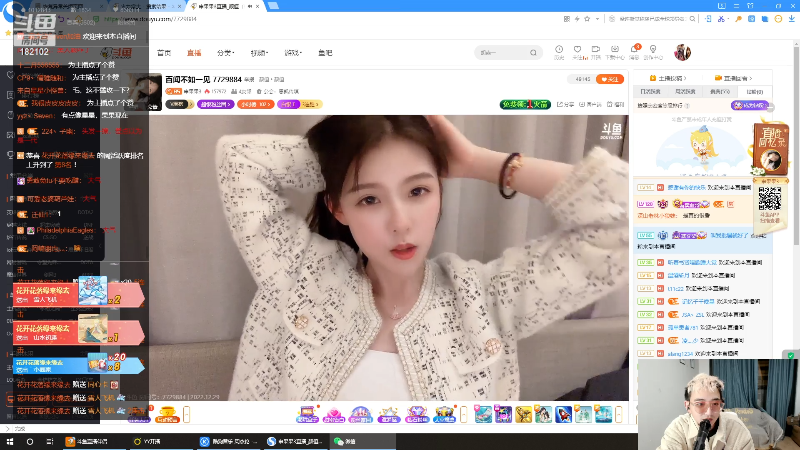Viewport: 800px width, 450px height.
Task: Expand the arrow beside treasure chest icon
Action: click(463, 414)
